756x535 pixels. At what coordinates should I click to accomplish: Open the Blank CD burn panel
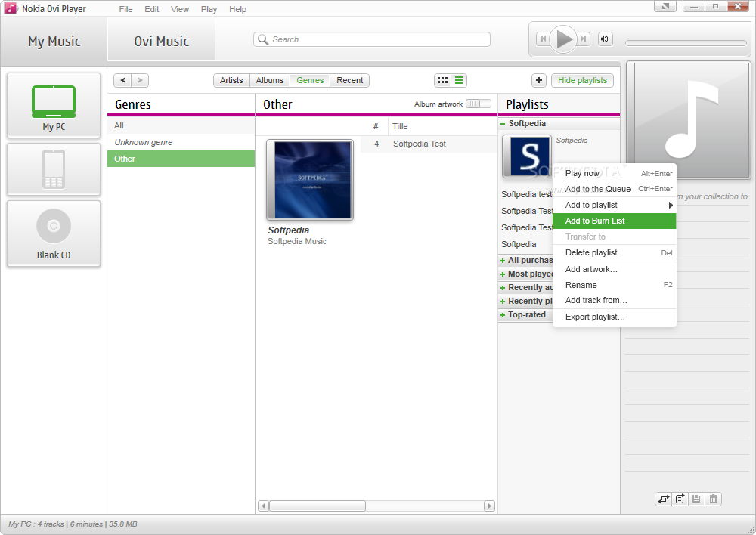click(54, 233)
